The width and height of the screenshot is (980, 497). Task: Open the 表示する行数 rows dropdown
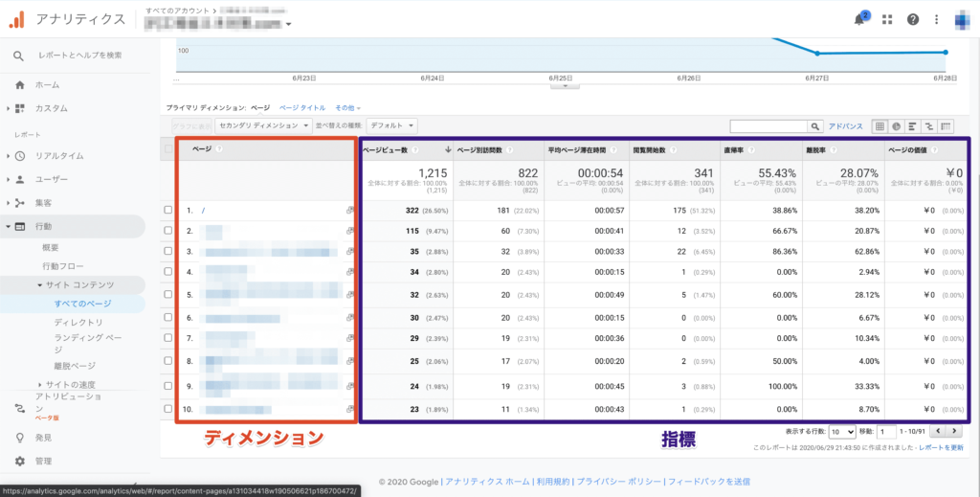click(842, 432)
